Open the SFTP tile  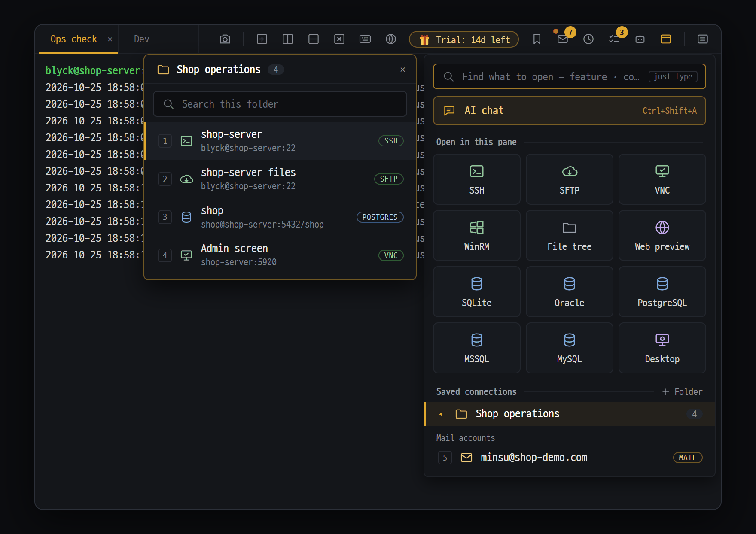point(570,179)
